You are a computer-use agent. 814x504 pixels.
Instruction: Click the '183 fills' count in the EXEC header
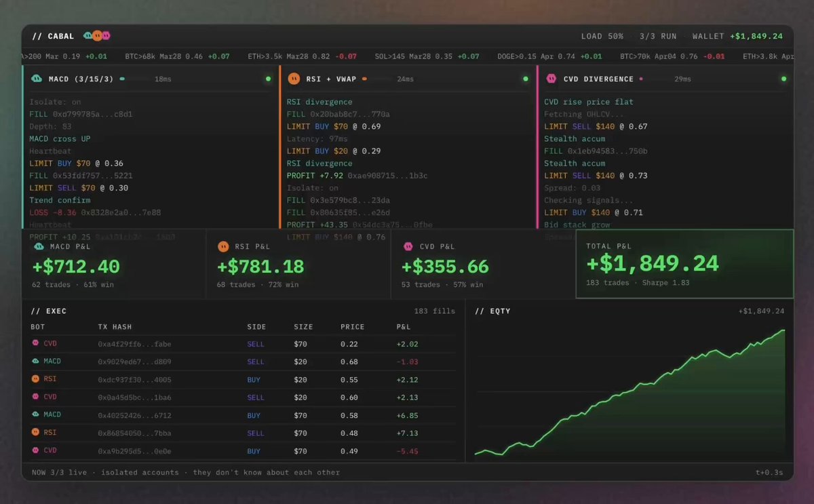click(435, 311)
